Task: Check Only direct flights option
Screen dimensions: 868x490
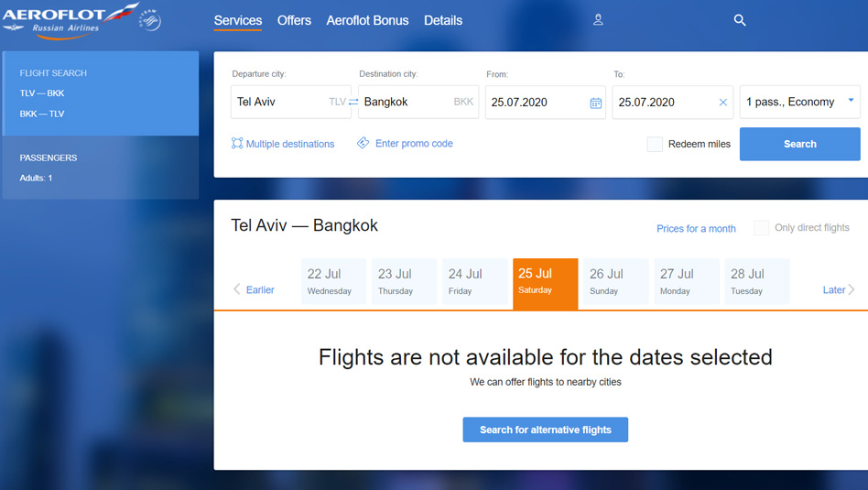Action: point(761,228)
